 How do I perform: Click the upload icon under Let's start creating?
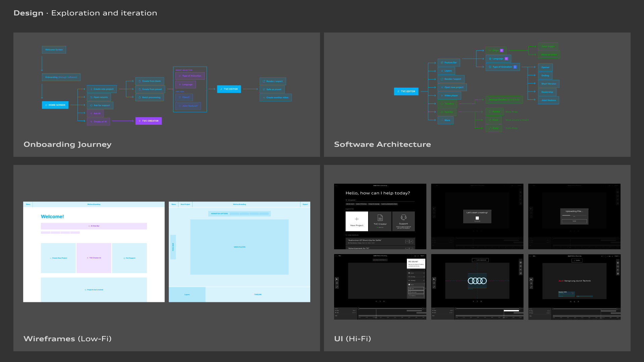pyautogui.click(x=477, y=218)
